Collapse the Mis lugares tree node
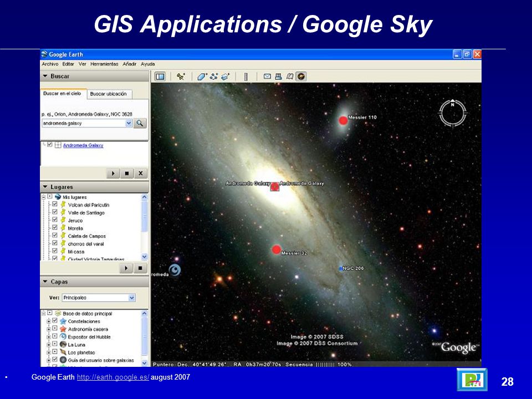The width and height of the screenshot is (532, 399). coord(44,197)
